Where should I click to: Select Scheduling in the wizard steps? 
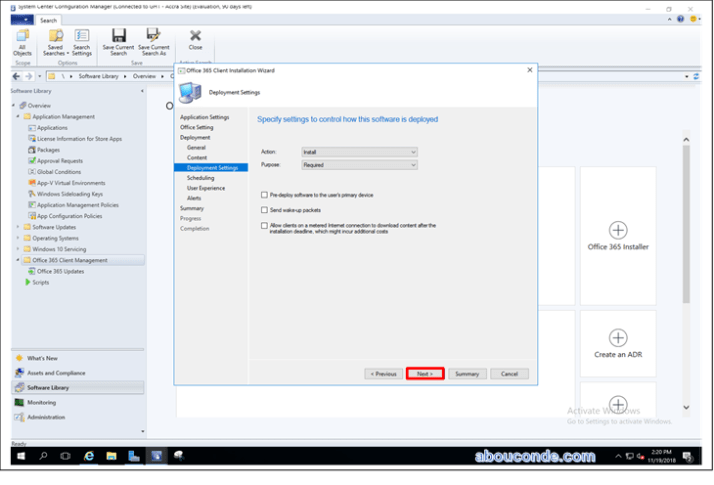click(x=201, y=178)
